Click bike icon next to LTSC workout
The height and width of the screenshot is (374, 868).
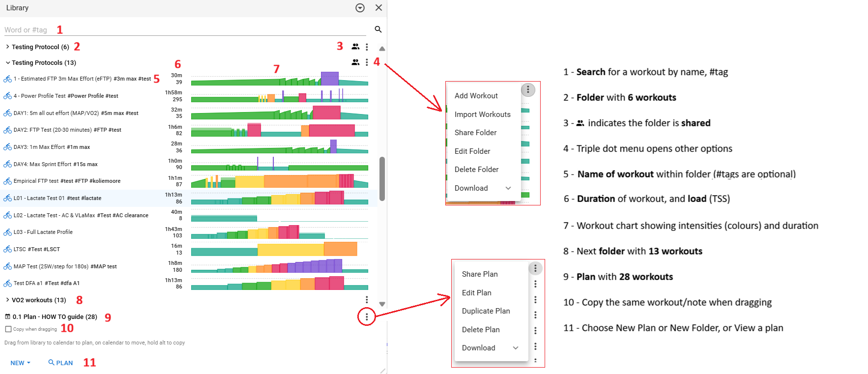[x=7, y=250]
